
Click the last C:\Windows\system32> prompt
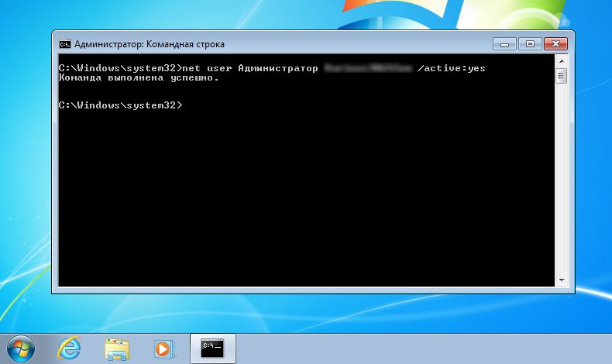[120, 105]
